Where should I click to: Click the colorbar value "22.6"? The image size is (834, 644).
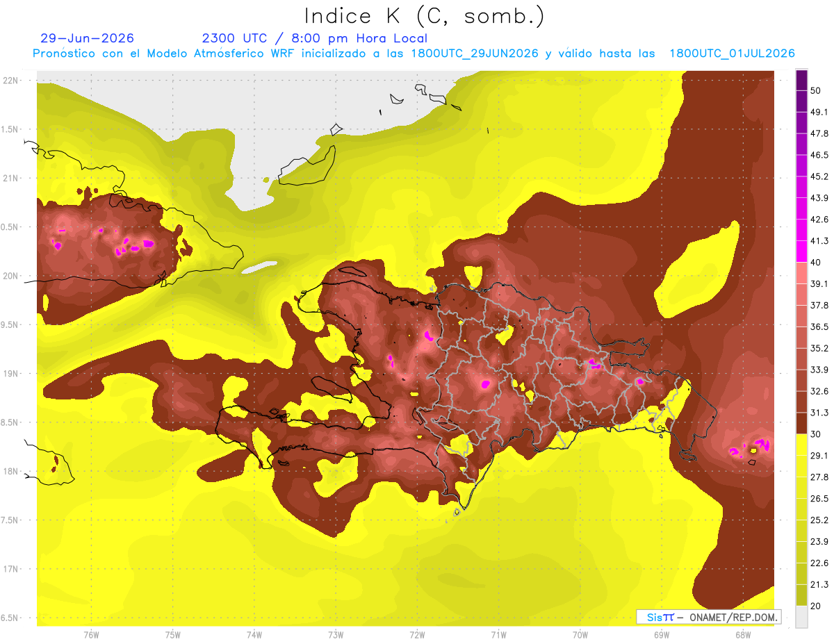819,563
